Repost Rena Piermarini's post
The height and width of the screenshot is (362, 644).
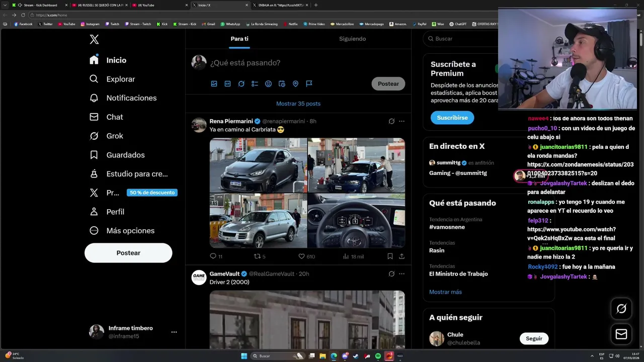coord(259,256)
